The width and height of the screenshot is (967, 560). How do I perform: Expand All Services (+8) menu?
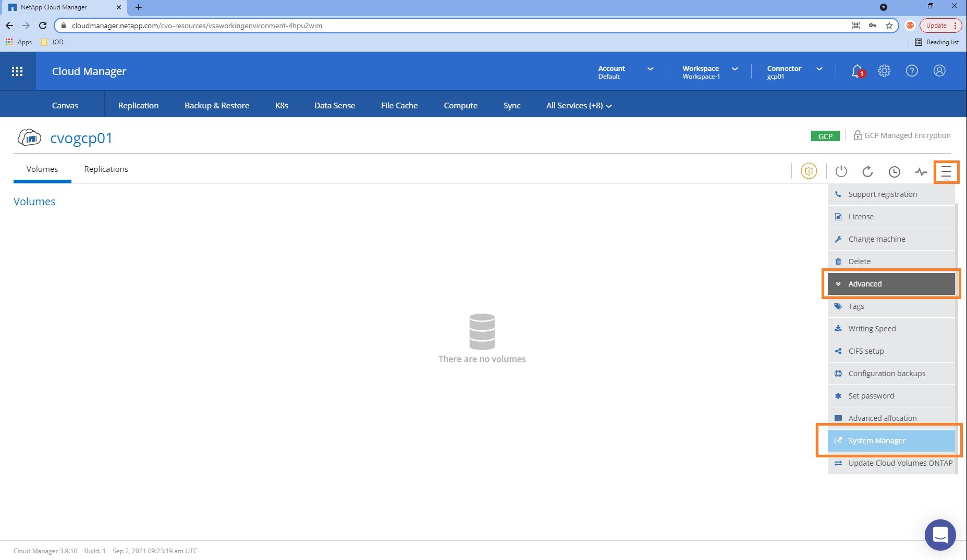click(579, 106)
